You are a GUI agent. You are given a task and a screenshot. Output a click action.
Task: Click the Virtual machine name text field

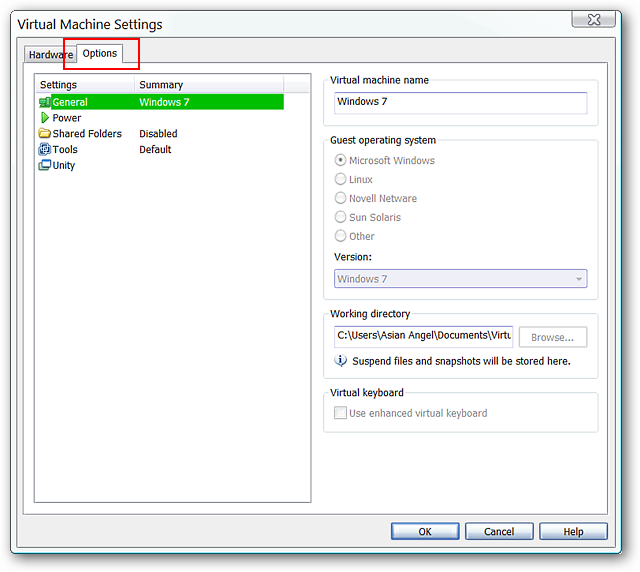460,103
